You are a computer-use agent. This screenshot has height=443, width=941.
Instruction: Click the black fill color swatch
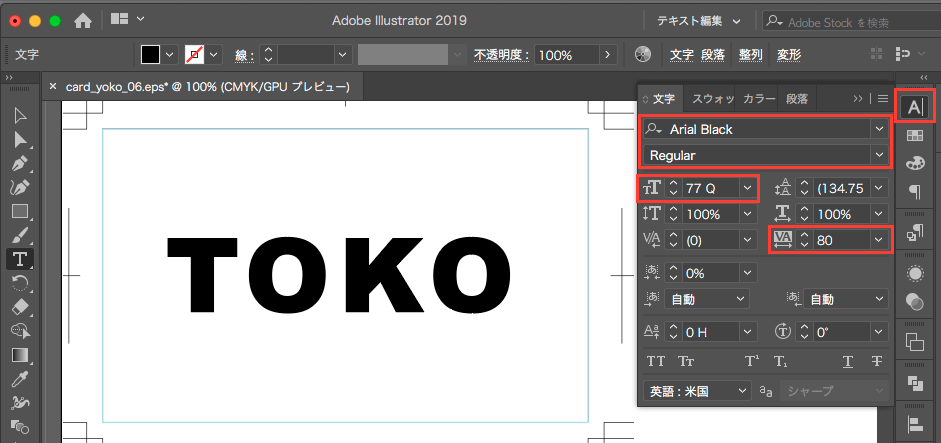click(x=150, y=55)
